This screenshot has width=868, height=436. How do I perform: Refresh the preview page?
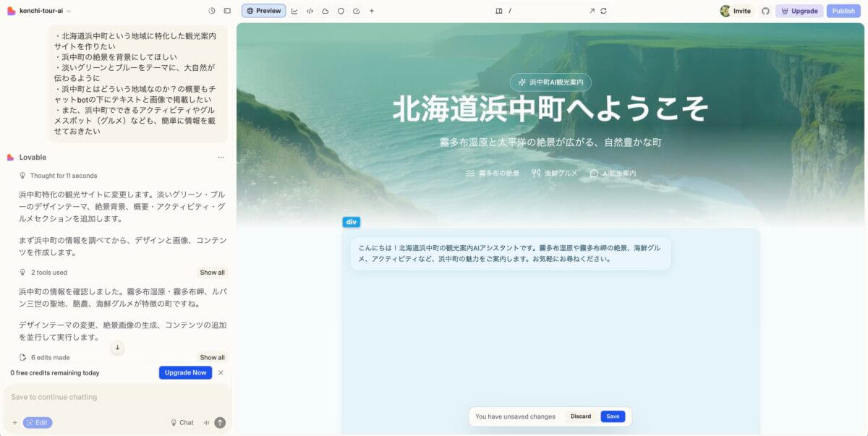(604, 11)
